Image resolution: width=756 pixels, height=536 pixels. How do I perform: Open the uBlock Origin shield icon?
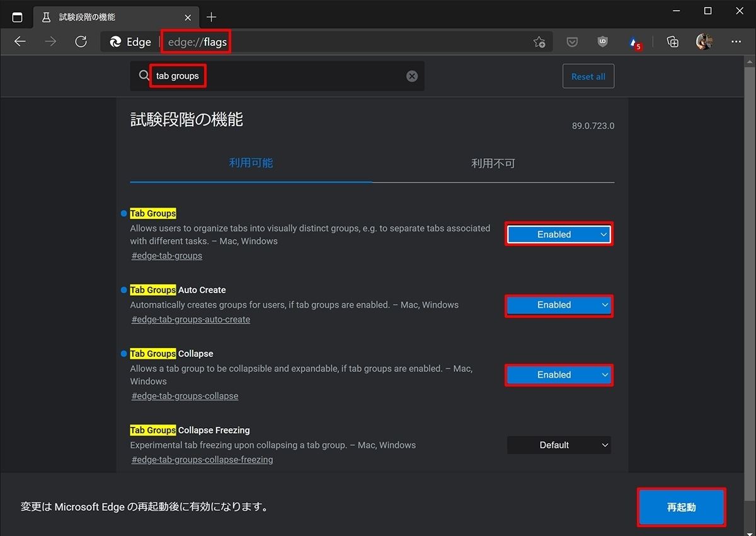[x=603, y=42]
